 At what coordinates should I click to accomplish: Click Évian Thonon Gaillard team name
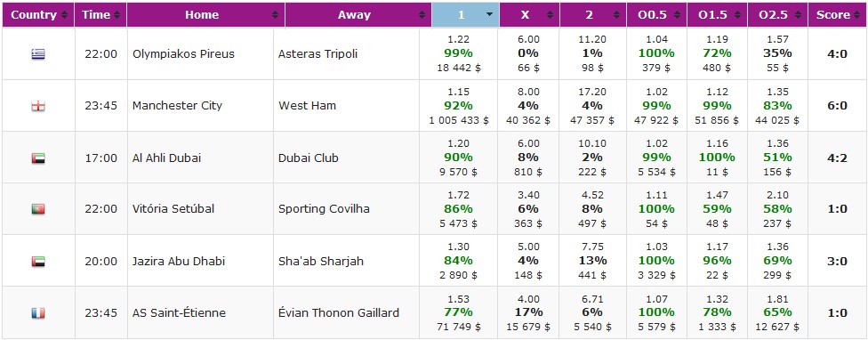click(339, 313)
